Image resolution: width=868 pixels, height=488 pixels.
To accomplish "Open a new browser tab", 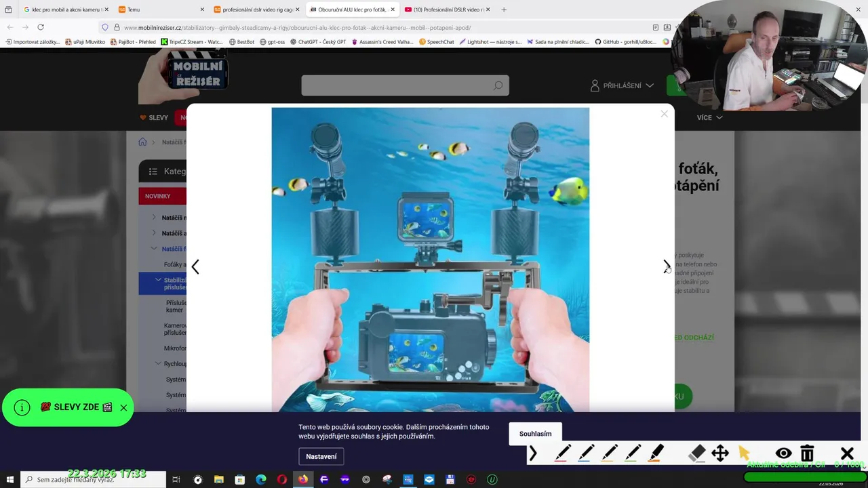I will tap(504, 9).
